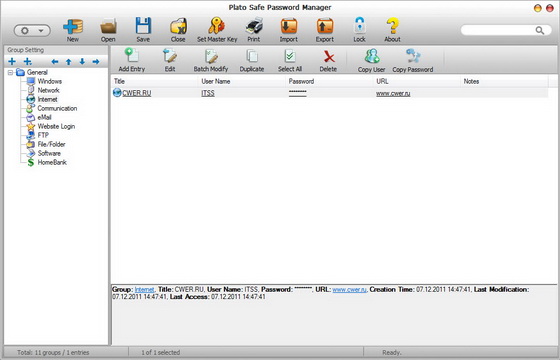Viewport: 560px width, 360px height.
Task: Copy User name to clipboard
Action: (371, 61)
